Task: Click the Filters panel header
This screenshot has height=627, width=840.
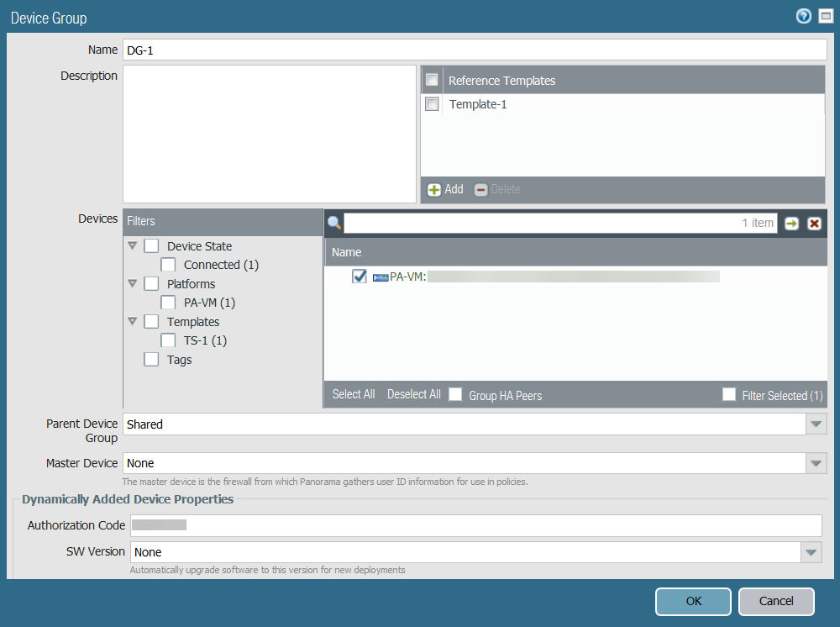Action: [223, 221]
